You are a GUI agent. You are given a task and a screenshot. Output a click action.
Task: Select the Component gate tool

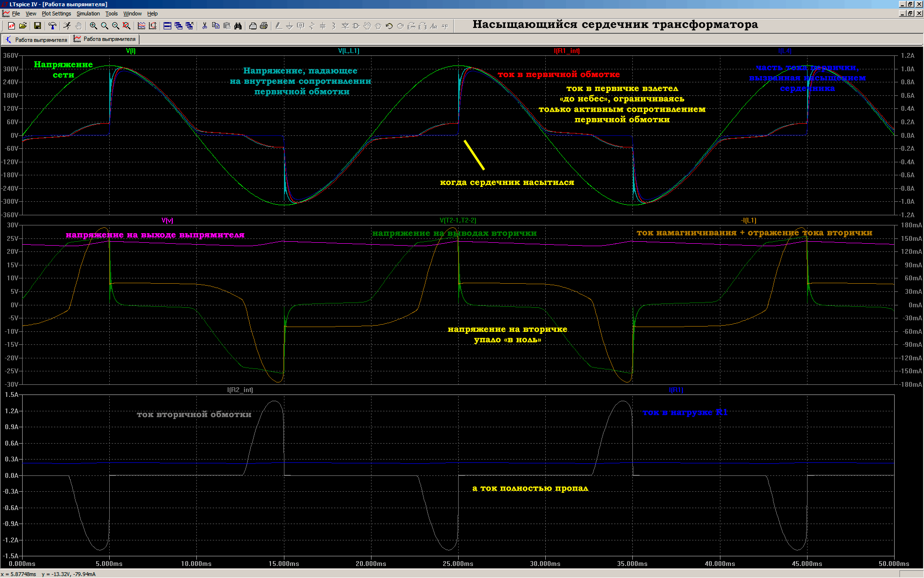356,26
